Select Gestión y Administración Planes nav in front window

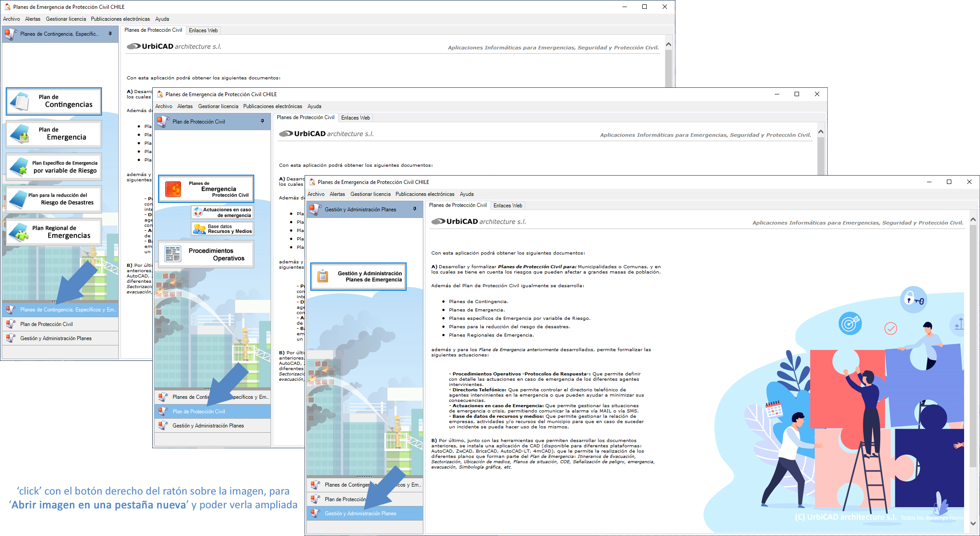pos(365,514)
